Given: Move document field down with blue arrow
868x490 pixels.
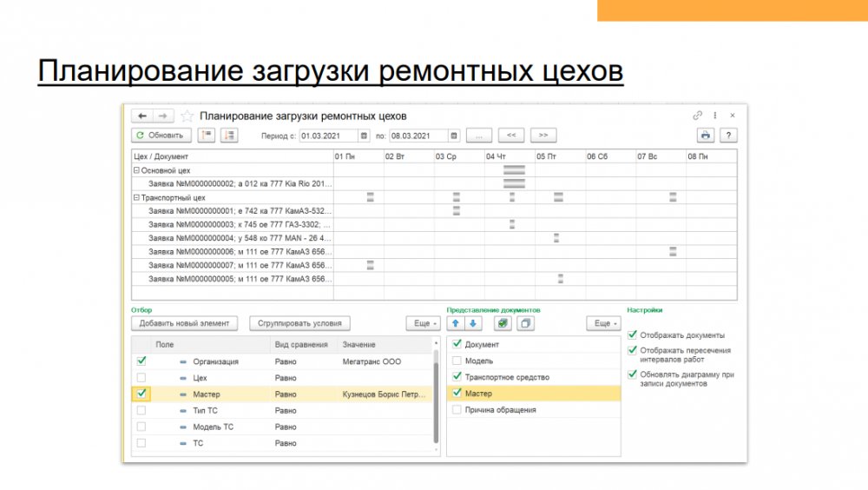Looking at the screenshot, I should (473, 323).
